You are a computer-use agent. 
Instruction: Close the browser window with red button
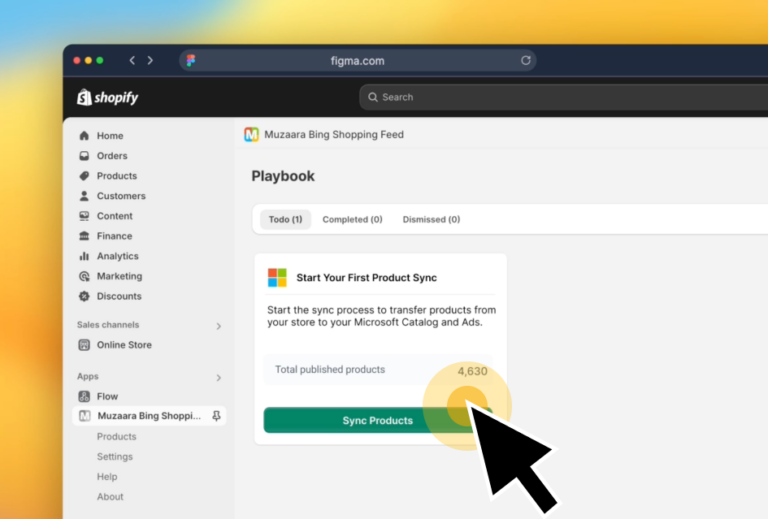[77, 60]
